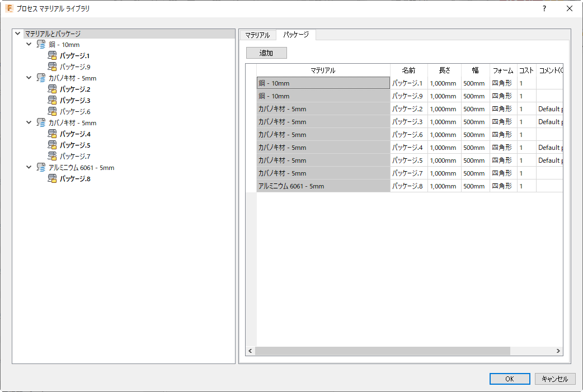Select the パッケージ.7 tree icon

(52, 156)
